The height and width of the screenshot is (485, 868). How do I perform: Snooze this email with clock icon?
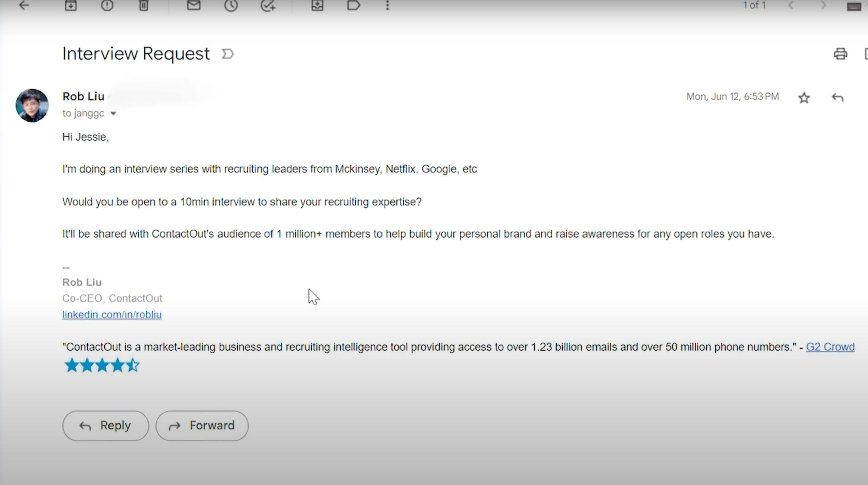pyautogui.click(x=231, y=5)
